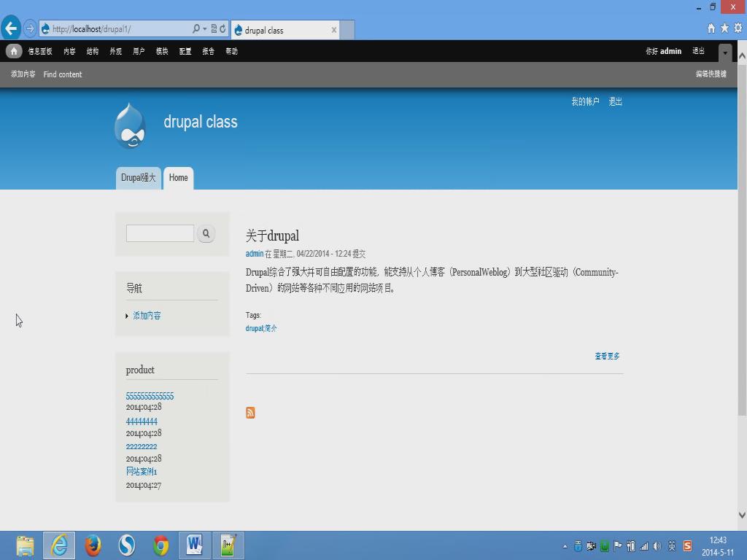
Task: Click the browser back arrow button
Action: pos(11,28)
